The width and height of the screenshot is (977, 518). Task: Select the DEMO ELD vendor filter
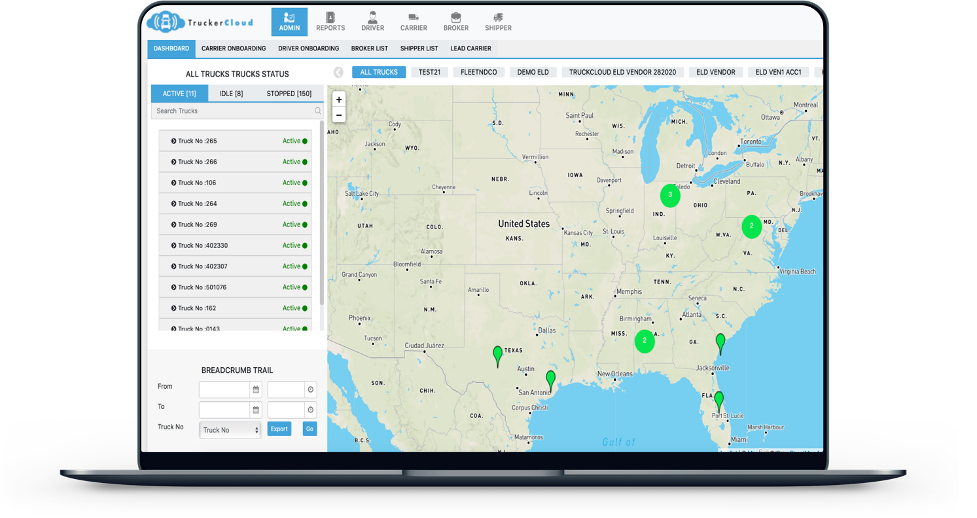point(533,72)
